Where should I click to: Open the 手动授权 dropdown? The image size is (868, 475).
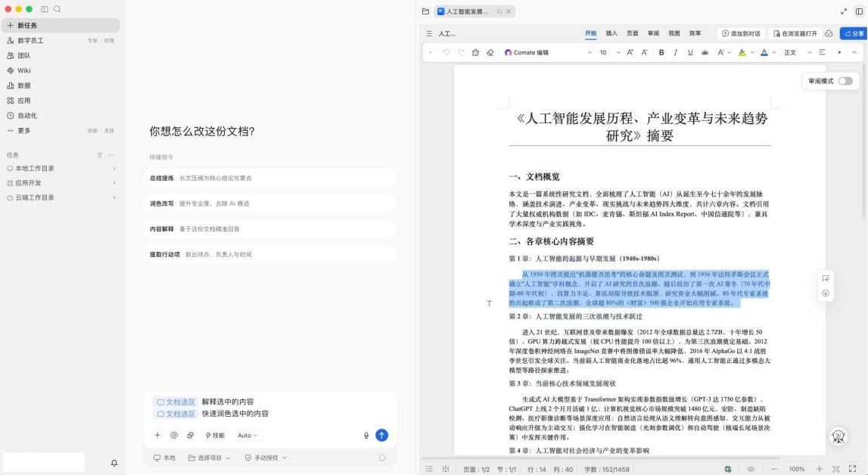(x=266, y=458)
